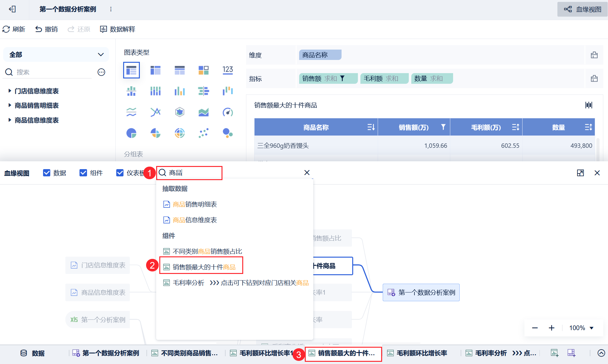
Task: Click the 血缘视图 button at top right
Action: click(x=583, y=9)
